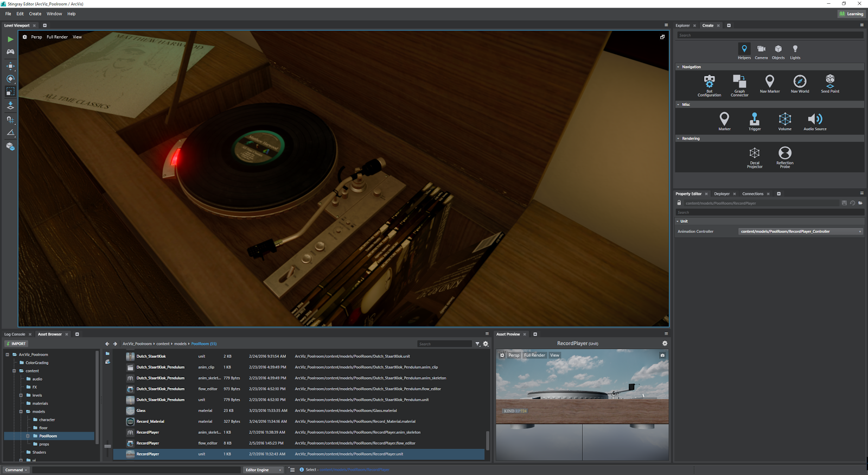Switch to the Deployer tab
Viewport: 868px width, 475px height.
(722, 194)
